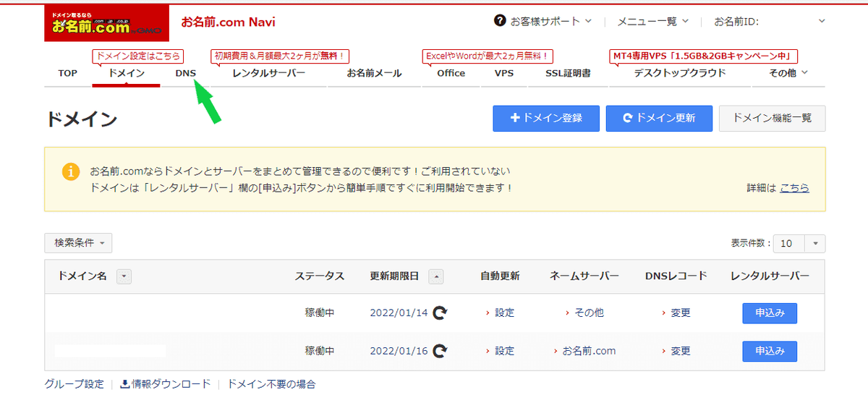Screen dimensions: 868x416
Task: Toggle the 更新期限日 sort arrow
Action: [x=436, y=276]
